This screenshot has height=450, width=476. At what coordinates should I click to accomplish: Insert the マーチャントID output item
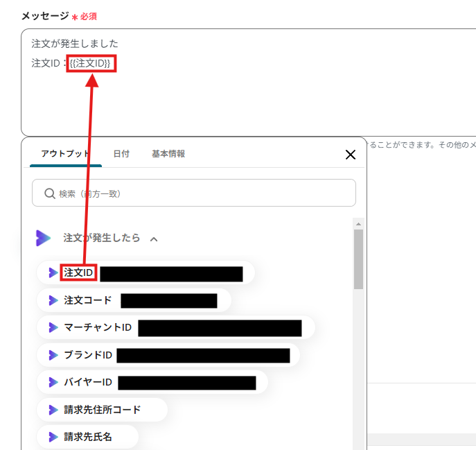coord(176,327)
